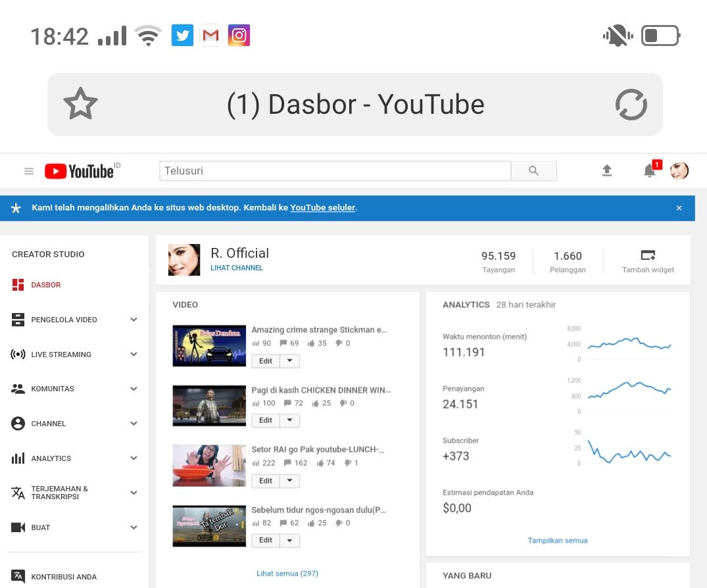Image resolution: width=707 pixels, height=588 pixels.
Task: Open Edit dropdown arrow for Amazing crime video
Action: [290, 361]
